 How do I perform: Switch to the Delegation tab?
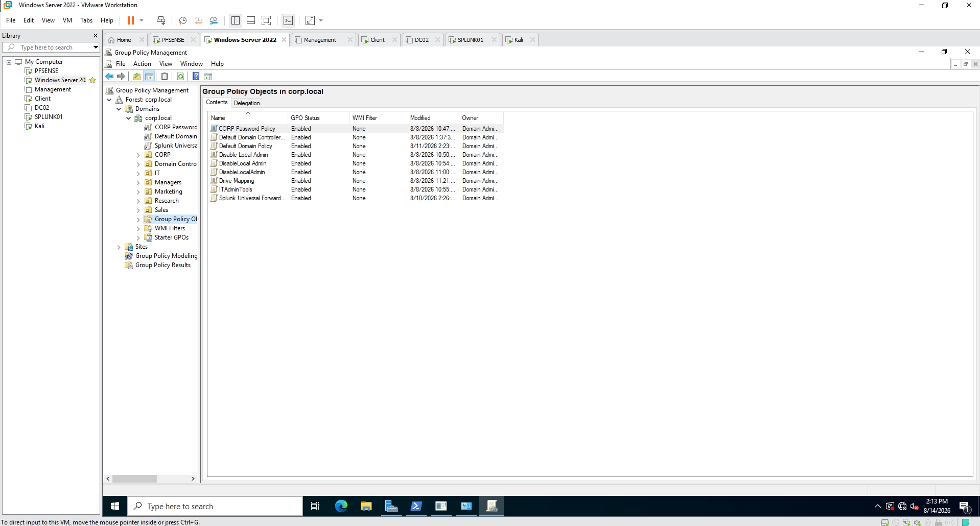pos(247,103)
